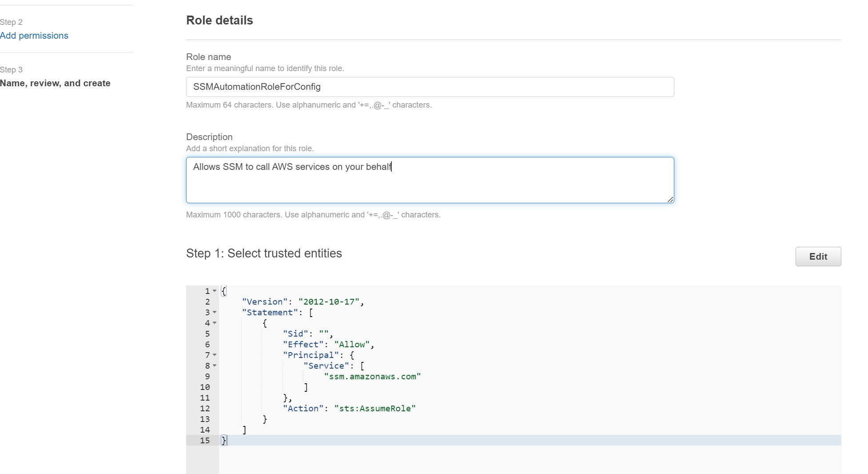This screenshot has width=868, height=474.
Task: Grab the Description box resize handle
Action: pos(670,199)
